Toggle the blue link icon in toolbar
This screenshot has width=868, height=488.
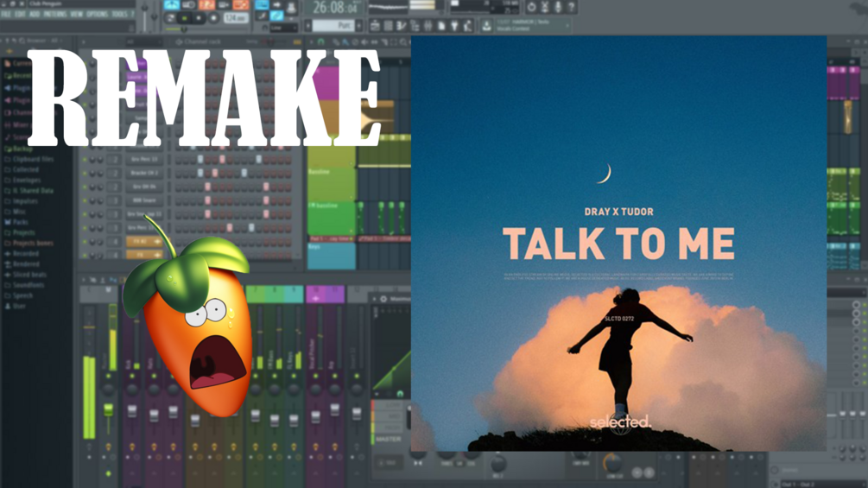pos(276,16)
